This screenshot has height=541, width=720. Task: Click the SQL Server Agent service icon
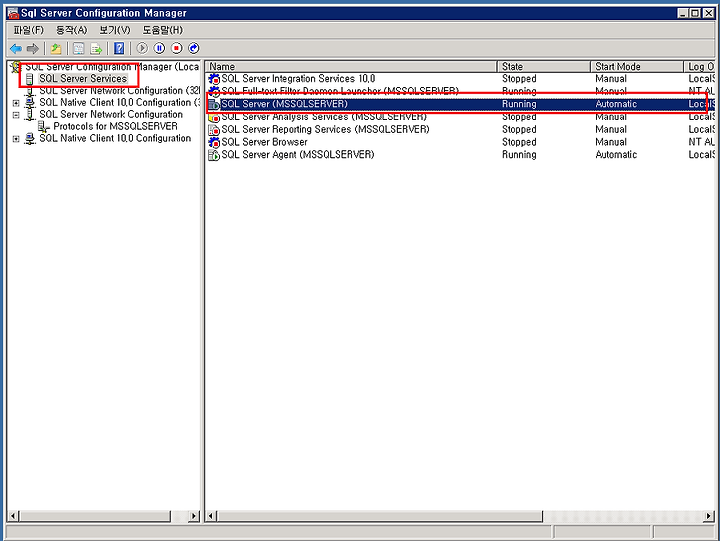point(214,155)
